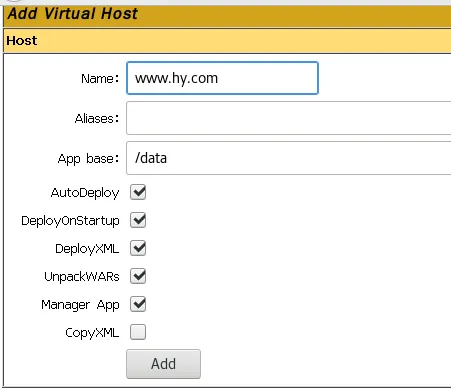Toggle the DeployOnStartup checkbox
451x392 pixels.
(x=138, y=220)
